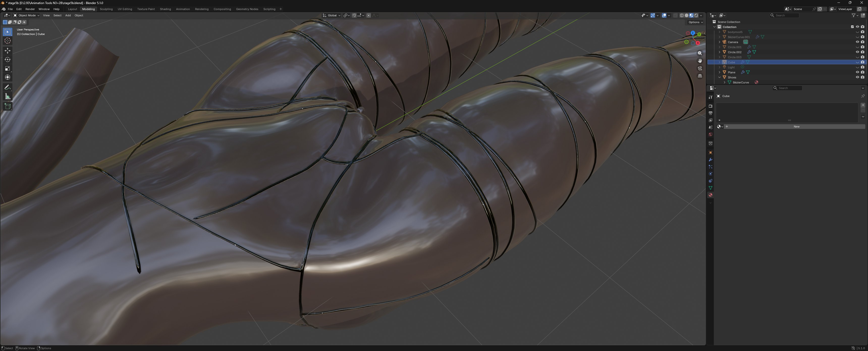Add a material slot plus button
This screenshot has height=351, width=868.
coord(863,105)
